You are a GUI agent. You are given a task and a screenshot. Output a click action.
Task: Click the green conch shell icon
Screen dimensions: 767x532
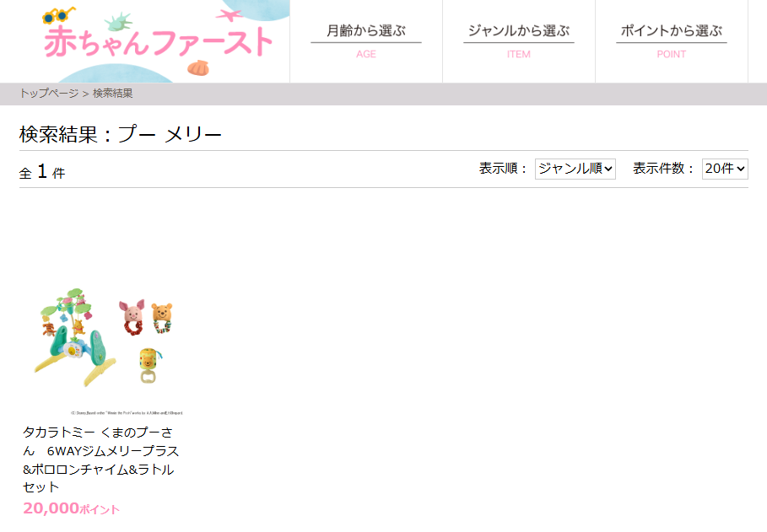tap(119, 22)
